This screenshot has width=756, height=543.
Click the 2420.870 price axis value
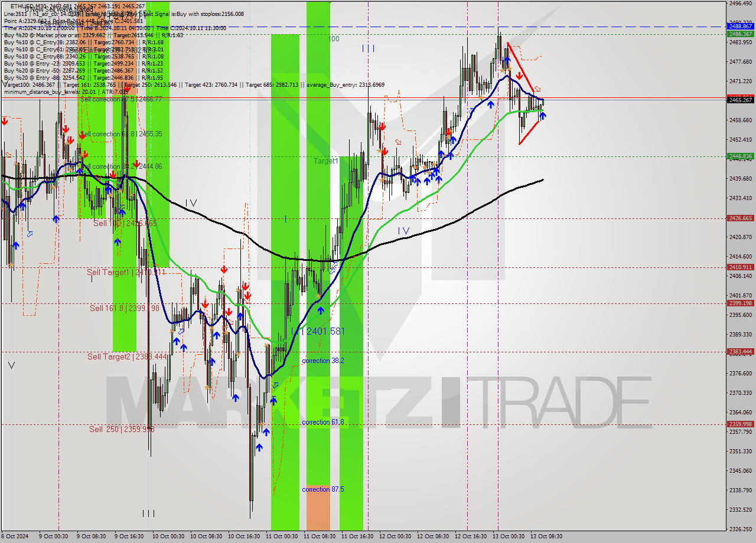tap(740, 237)
